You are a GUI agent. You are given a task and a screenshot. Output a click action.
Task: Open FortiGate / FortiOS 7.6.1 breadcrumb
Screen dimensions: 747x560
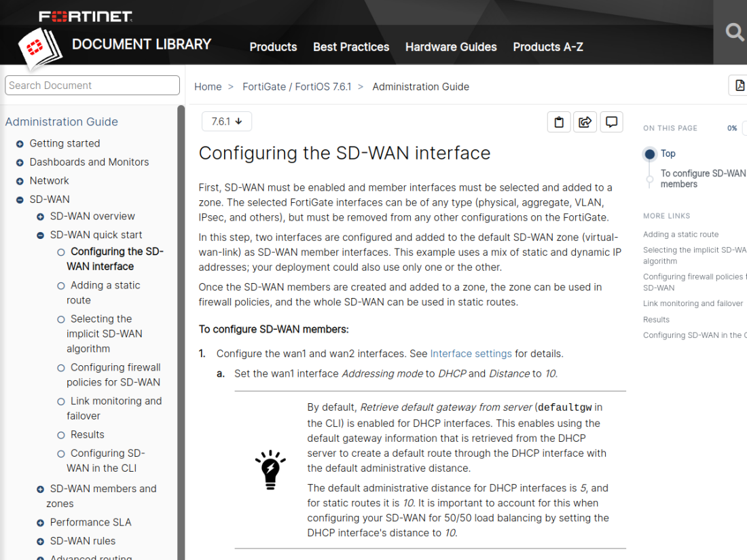coord(296,87)
